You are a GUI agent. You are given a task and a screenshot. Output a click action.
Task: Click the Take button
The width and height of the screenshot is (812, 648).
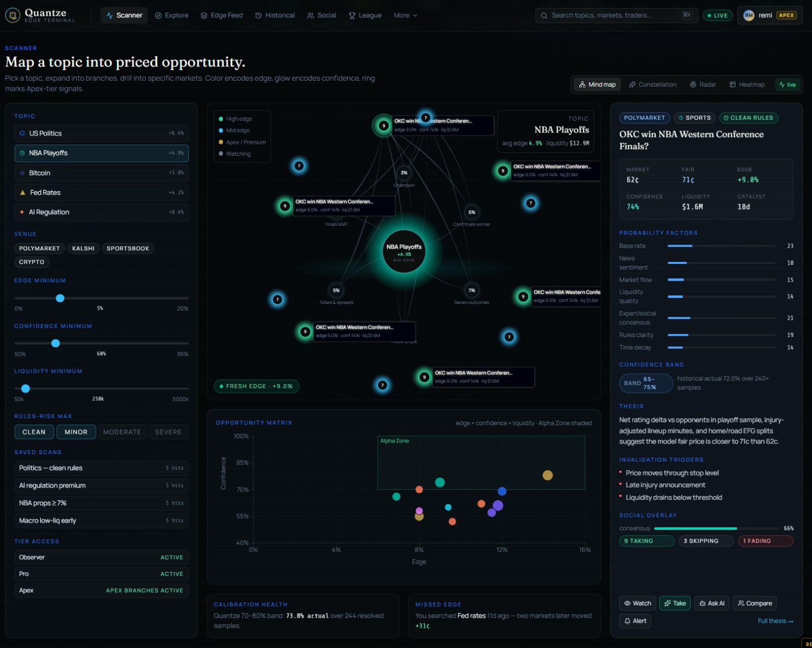[675, 604]
